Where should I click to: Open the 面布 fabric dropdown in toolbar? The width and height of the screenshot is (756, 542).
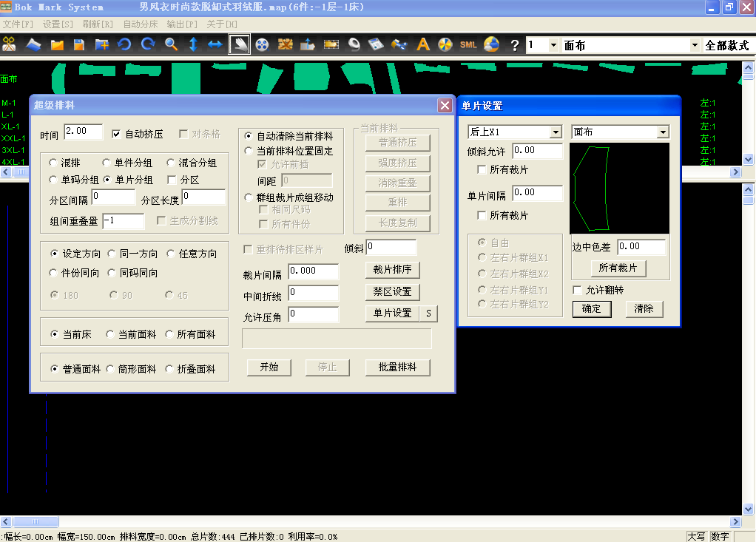(x=695, y=45)
